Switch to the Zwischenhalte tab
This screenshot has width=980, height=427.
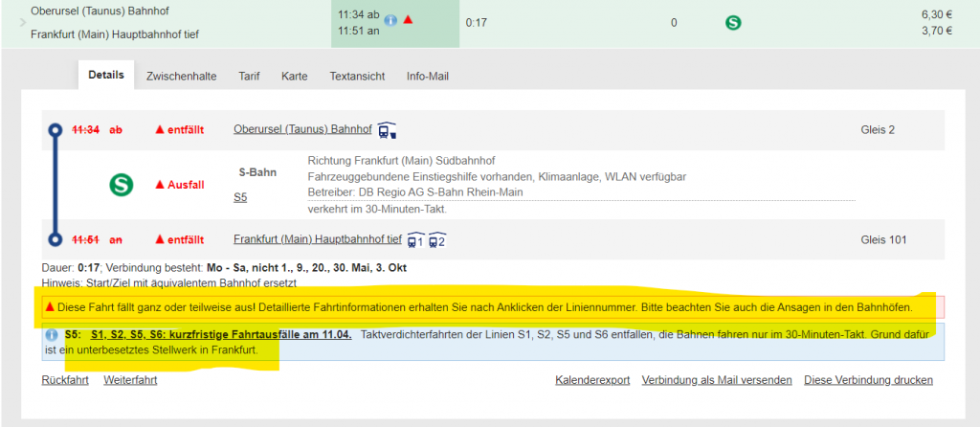pos(181,76)
